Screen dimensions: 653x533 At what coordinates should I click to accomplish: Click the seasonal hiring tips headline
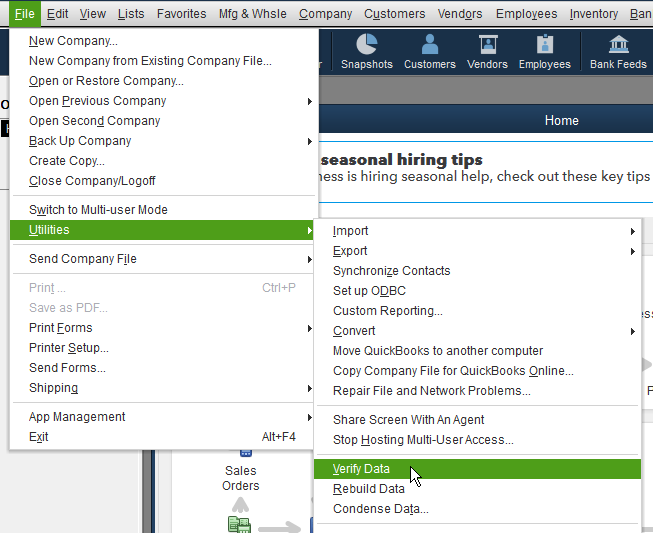tap(401, 160)
